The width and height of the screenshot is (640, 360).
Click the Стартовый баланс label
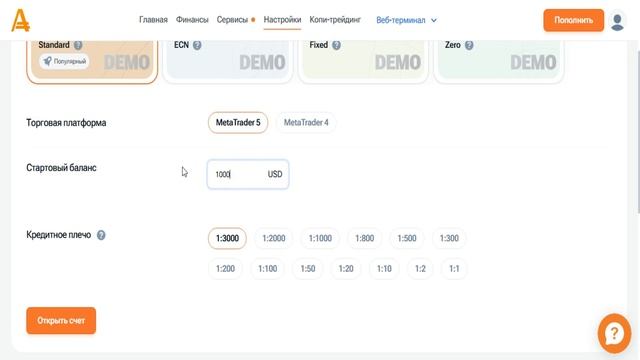click(61, 168)
